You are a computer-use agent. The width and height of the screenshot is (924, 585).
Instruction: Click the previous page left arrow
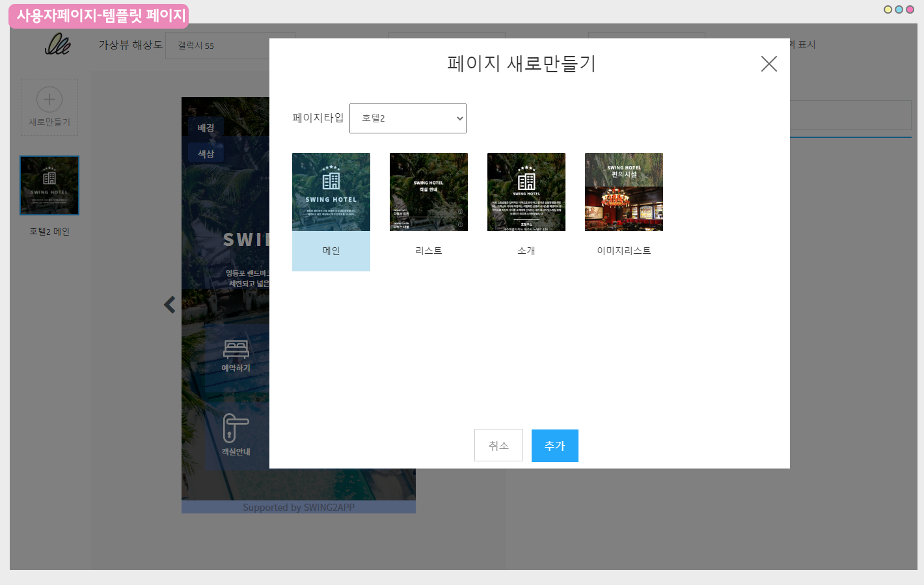[170, 305]
